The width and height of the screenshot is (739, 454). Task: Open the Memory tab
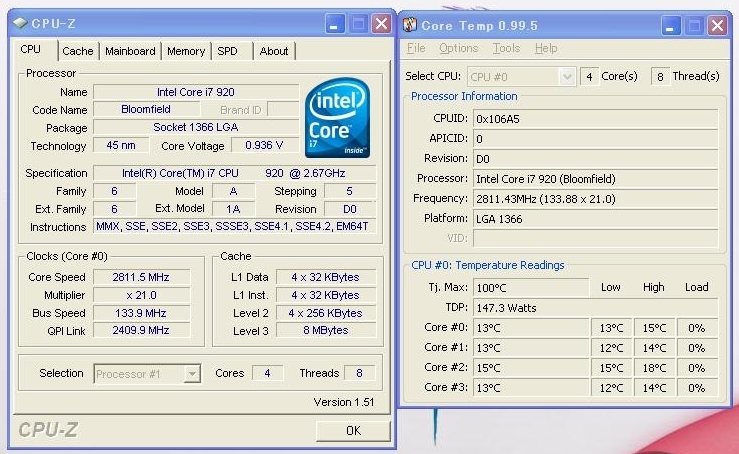tap(186, 51)
